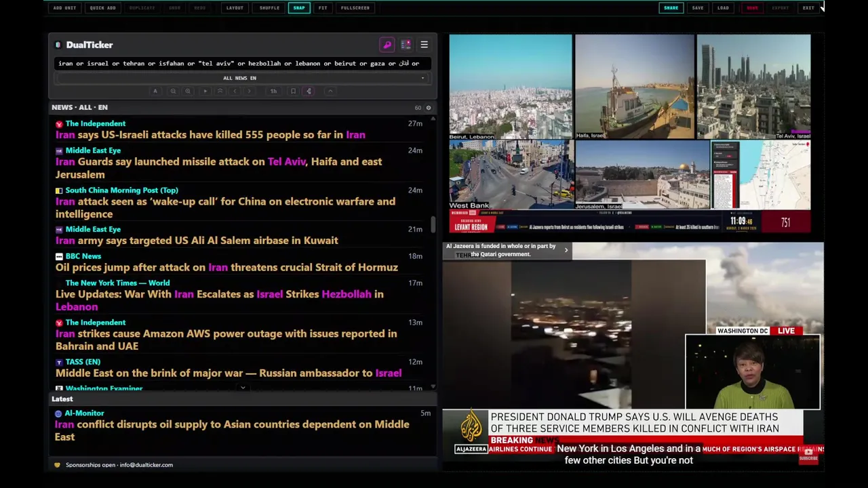The width and height of the screenshot is (868, 488).
Task: Open the Haifa, Israel webcam thumbnail
Action: (x=635, y=87)
